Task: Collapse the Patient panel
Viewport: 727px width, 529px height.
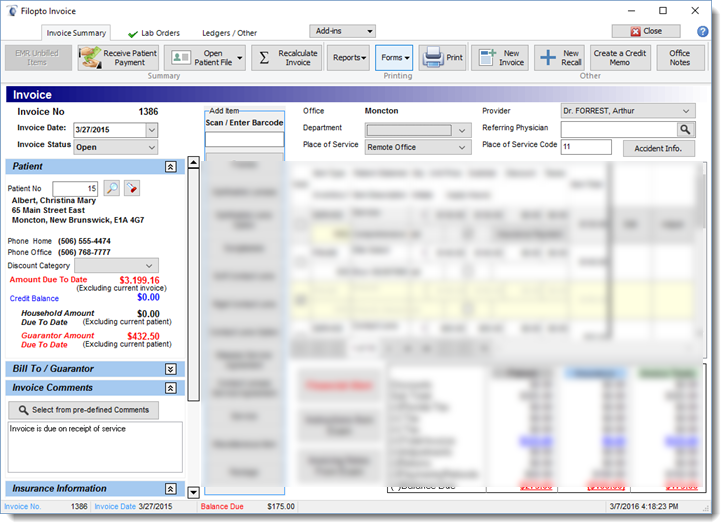Action: click(x=171, y=167)
